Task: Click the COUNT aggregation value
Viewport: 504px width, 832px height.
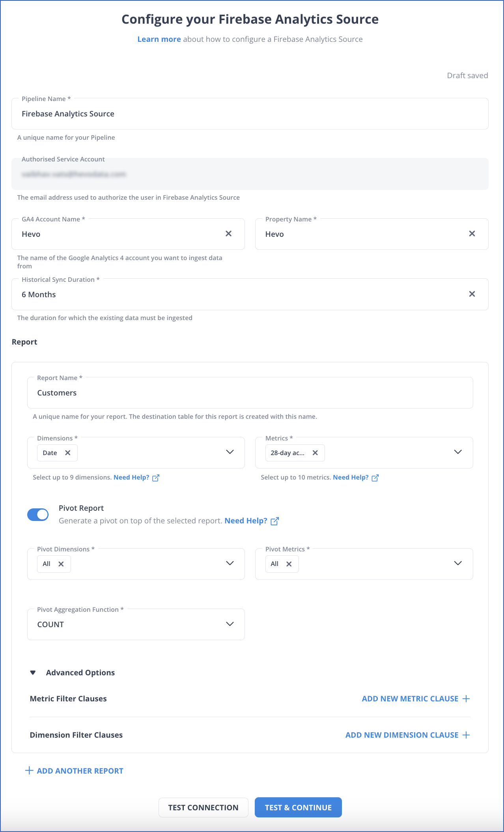Action: click(50, 624)
